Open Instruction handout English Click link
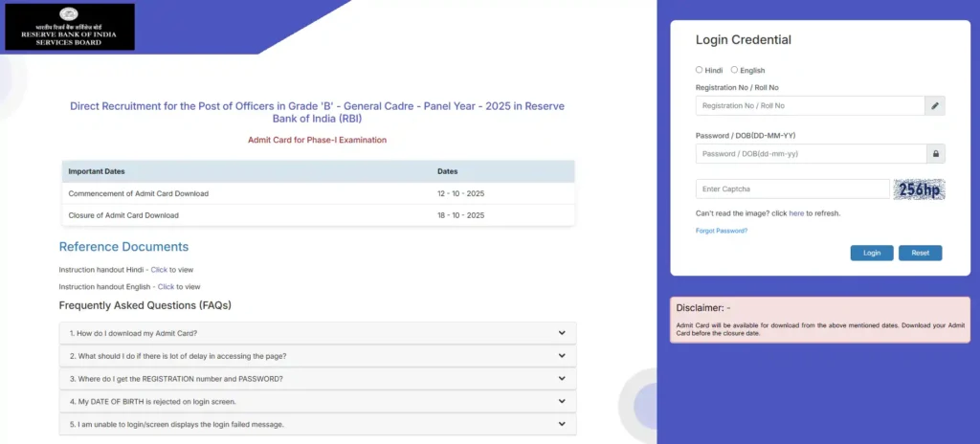The height and width of the screenshot is (444, 980). tap(166, 287)
